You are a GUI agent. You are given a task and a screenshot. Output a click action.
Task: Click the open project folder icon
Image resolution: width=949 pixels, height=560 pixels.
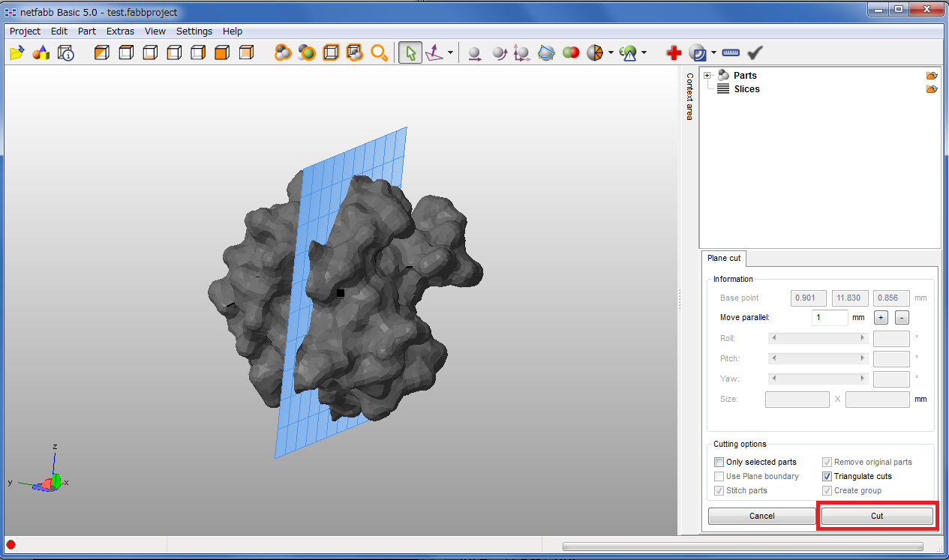pos(17,53)
